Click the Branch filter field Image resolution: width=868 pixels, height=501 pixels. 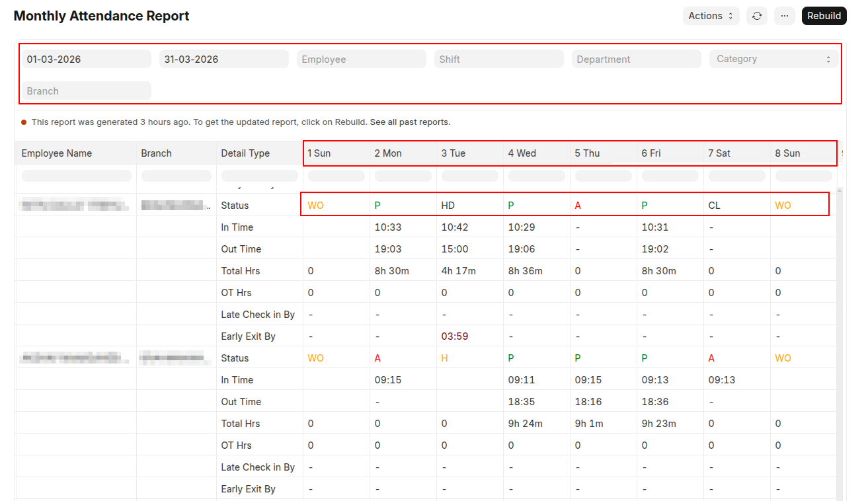click(x=86, y=90)
